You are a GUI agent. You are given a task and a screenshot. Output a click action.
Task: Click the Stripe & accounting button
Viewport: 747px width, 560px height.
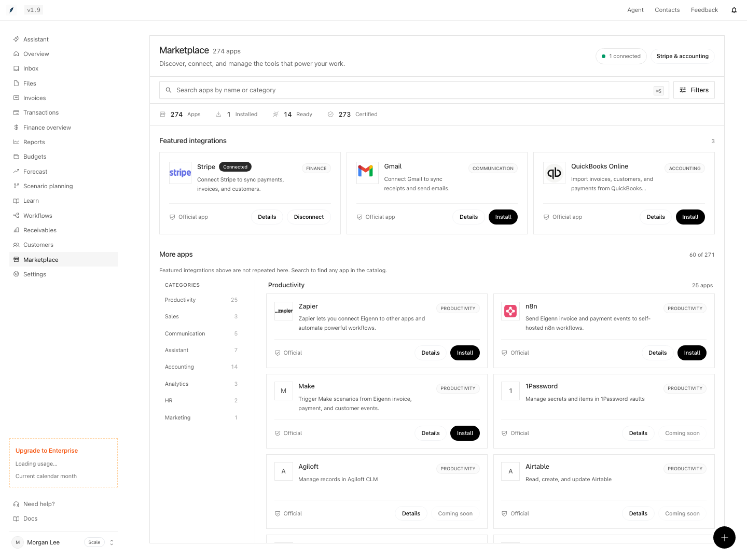click(682, 56)
